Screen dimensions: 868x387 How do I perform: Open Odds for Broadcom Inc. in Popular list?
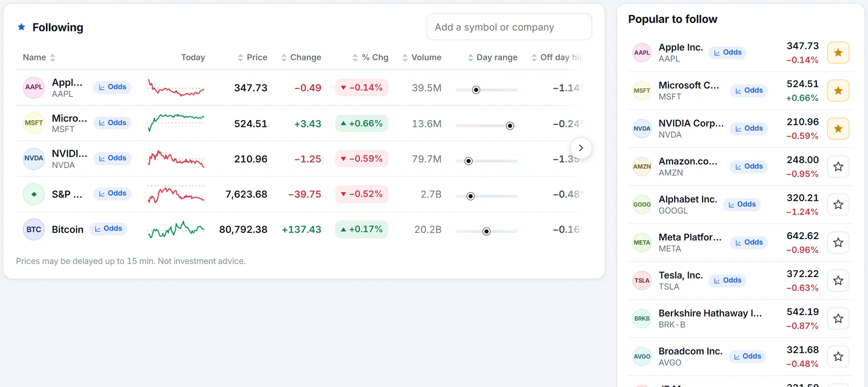[x=747, y=356]
